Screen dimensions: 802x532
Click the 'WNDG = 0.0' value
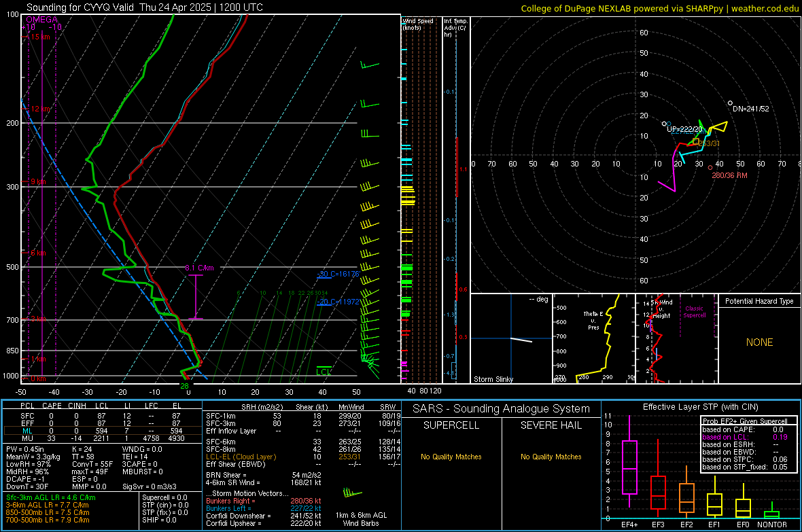[x=142, y=449]
